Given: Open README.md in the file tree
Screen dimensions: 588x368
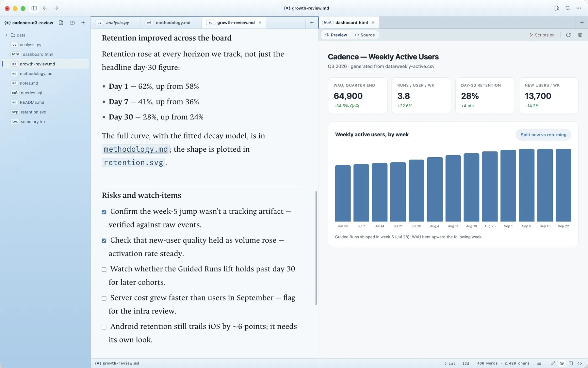Looking at the screenshot, I should (46, 102).
